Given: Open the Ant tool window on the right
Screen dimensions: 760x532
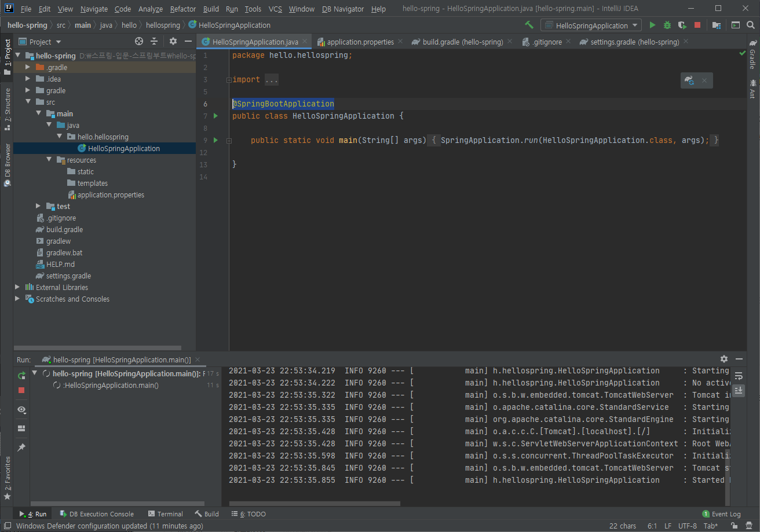Looking at the screenshot, I should (x=752, y=89).
